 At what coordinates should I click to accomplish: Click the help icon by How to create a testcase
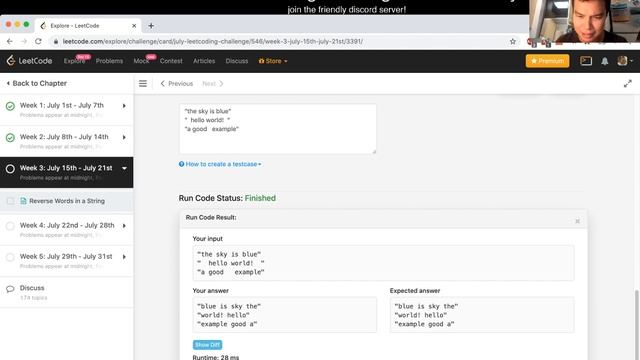[x=181, y=164]
